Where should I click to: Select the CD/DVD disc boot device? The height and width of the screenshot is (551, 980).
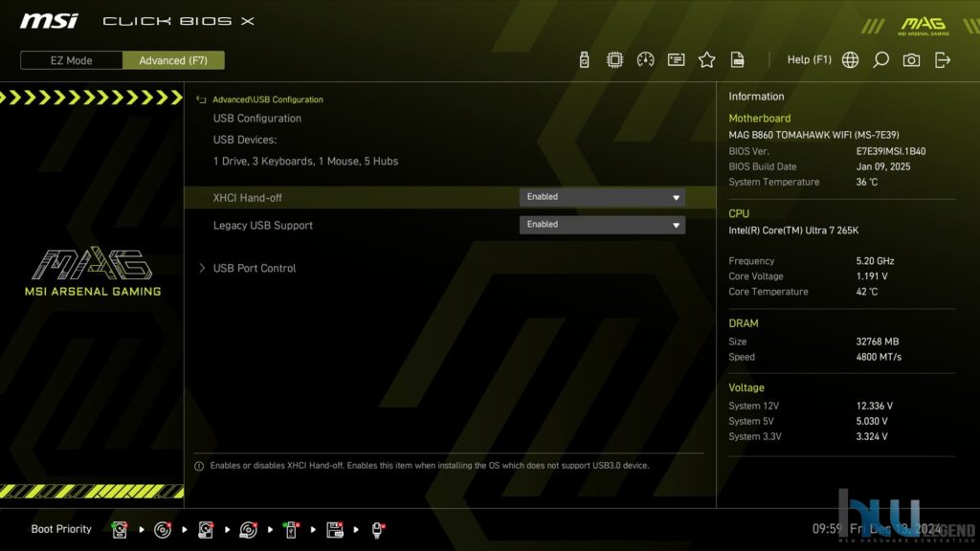click(163, 530)
